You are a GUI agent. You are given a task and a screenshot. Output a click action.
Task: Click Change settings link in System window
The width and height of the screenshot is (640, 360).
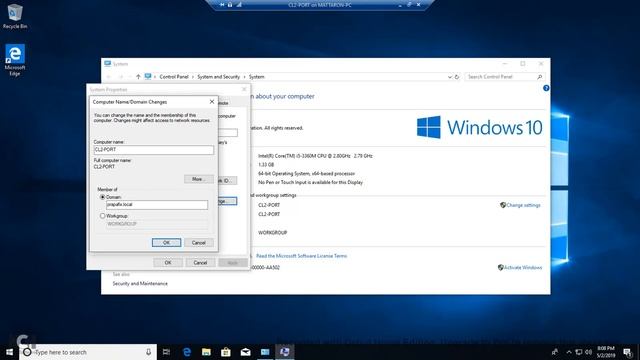pyautogui.click(x=523, y=205)
